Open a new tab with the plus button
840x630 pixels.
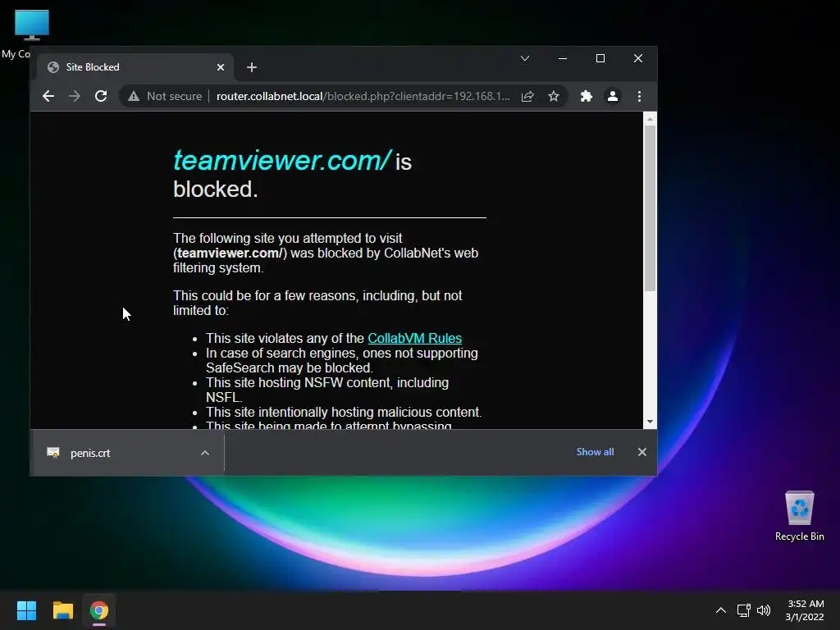[252, 67]
